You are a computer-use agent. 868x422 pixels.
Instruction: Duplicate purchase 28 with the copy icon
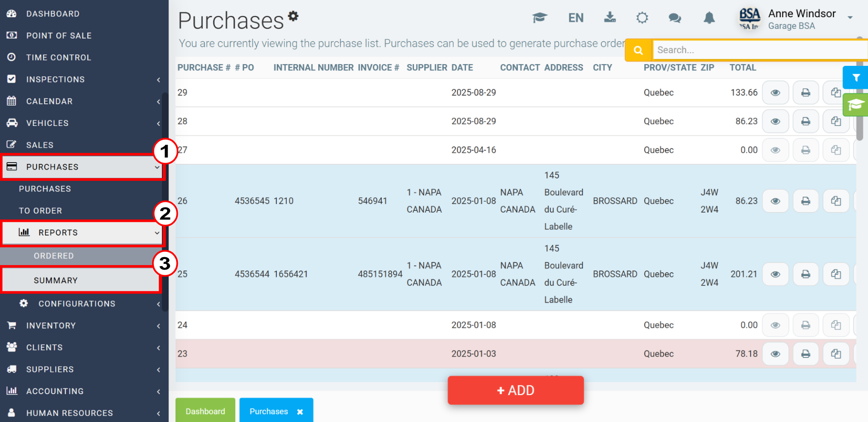click(836, 122)
